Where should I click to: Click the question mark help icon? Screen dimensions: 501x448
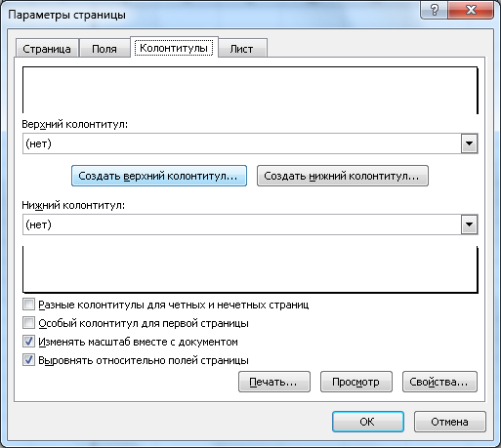[435, 10]
